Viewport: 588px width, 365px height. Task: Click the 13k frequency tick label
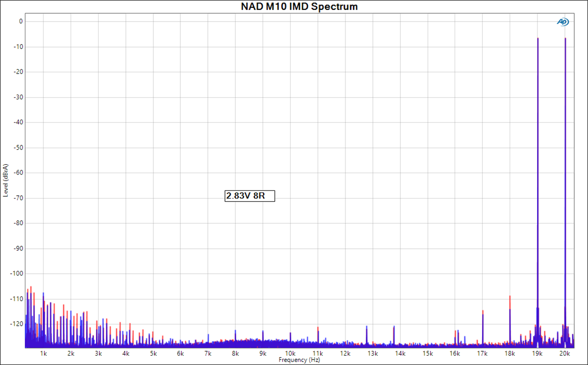[x=372, y=353]
